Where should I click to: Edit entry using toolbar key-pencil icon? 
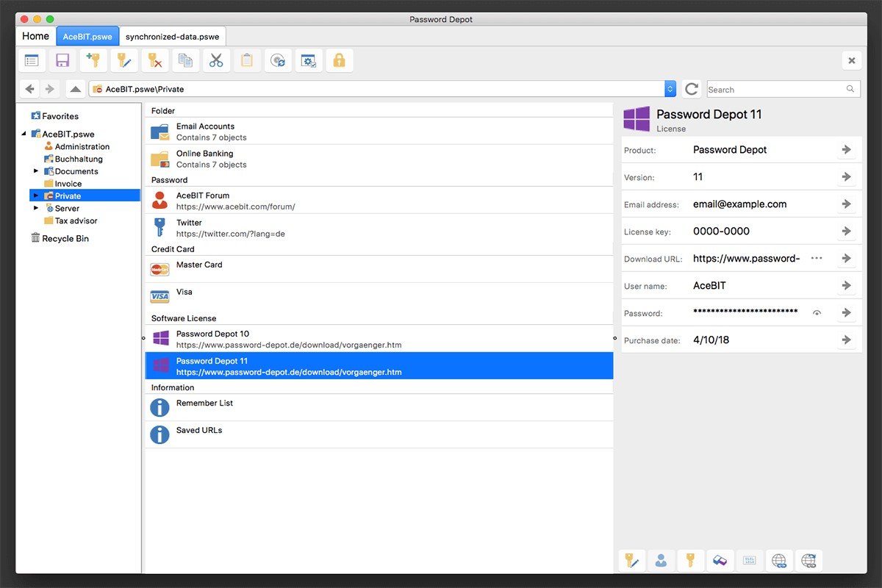coord(124,61)
